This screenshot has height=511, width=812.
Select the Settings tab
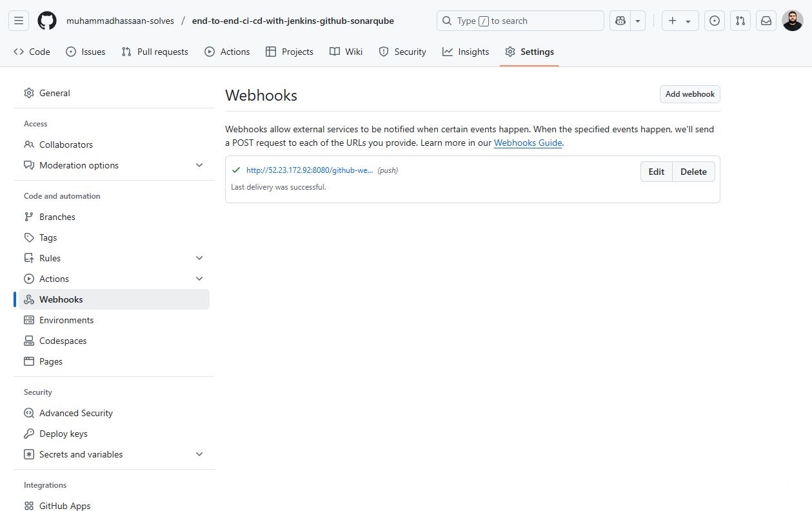click(x=530, y=52)
